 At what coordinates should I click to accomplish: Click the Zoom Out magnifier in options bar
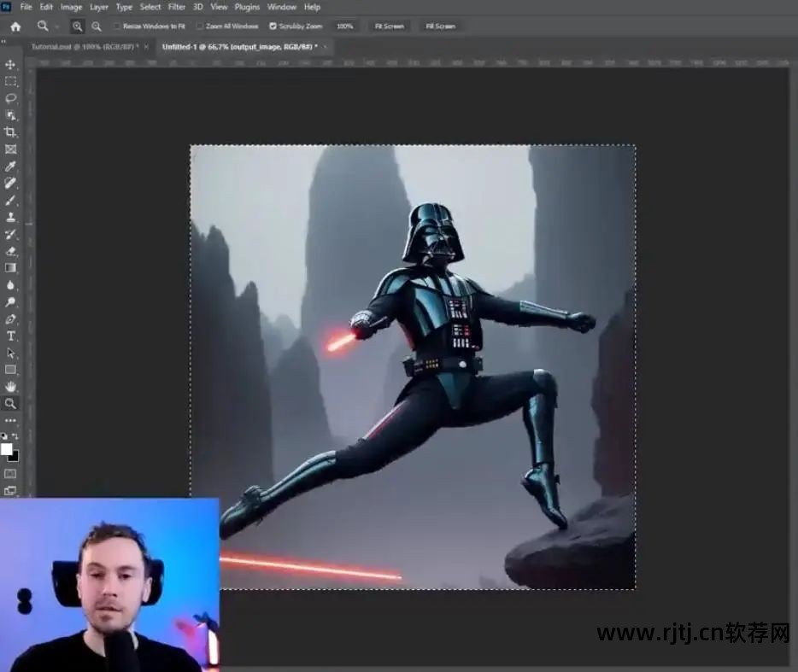click(96, 26)
